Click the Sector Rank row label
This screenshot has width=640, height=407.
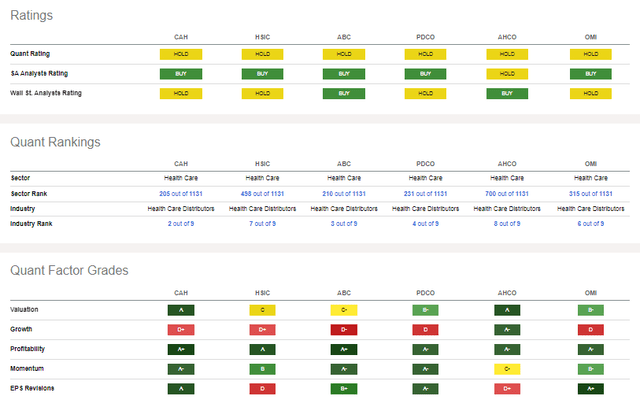coord(29,193)
